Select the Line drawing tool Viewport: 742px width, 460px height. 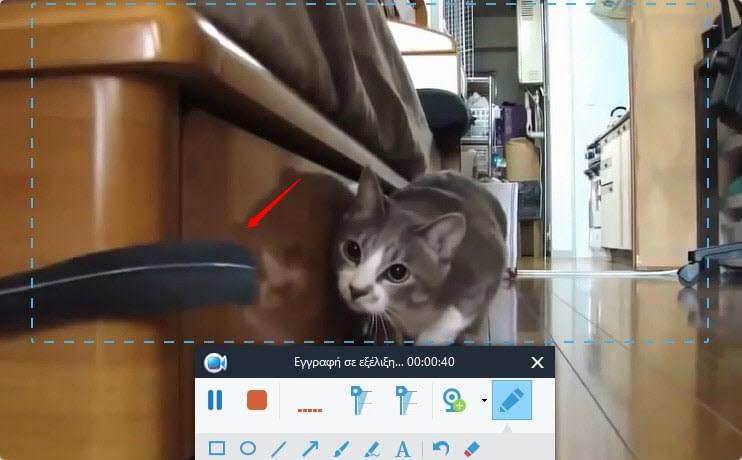click(x=279, y=448)
